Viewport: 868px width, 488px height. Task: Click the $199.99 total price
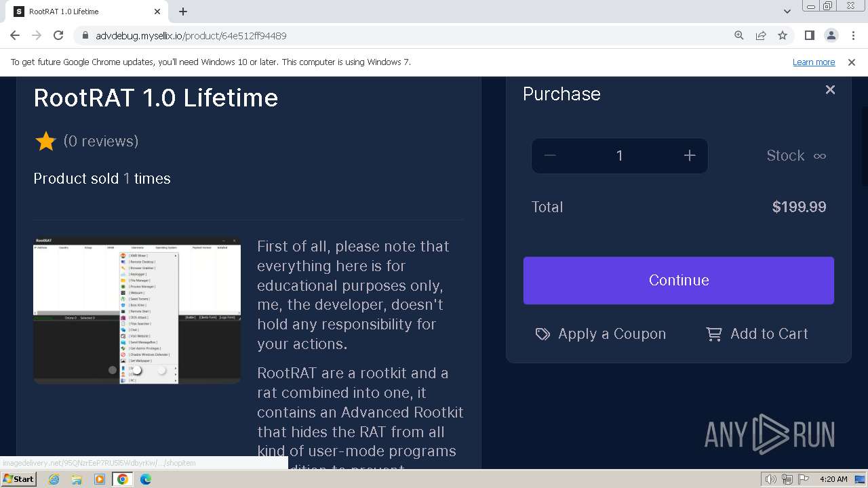tap(799, 207)
